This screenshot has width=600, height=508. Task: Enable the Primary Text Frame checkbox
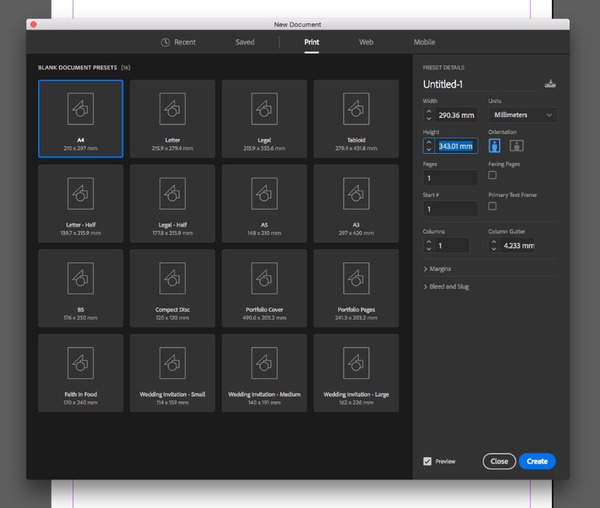point(492,206)
